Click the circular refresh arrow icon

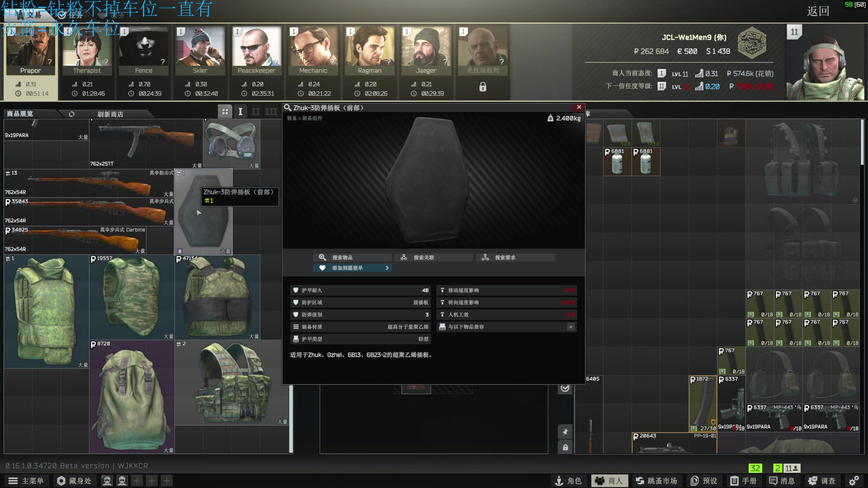tap(71, 114)
